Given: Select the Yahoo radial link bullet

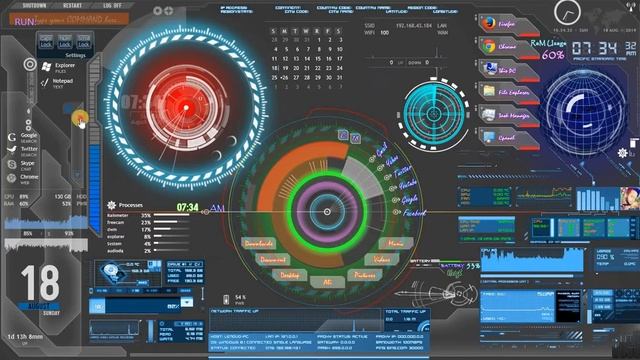Looking at the screenshot, I should pyautogui.click(x=380, y=168).
